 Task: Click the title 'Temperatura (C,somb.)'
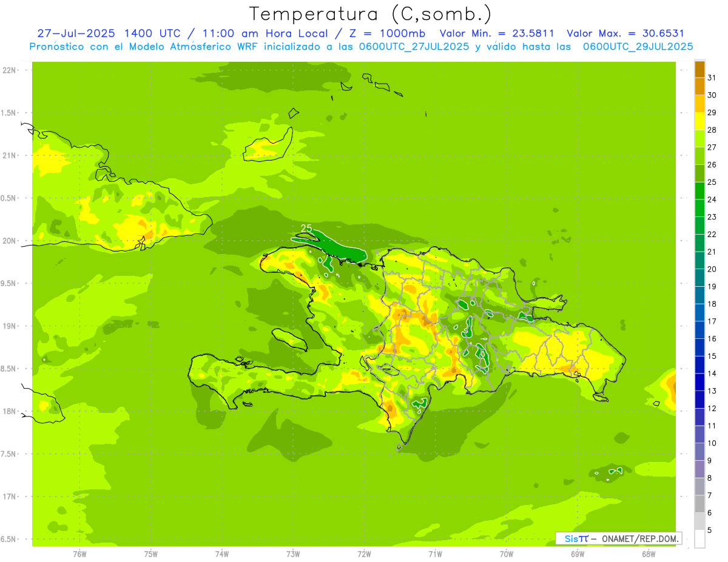(x=371, y=14)
